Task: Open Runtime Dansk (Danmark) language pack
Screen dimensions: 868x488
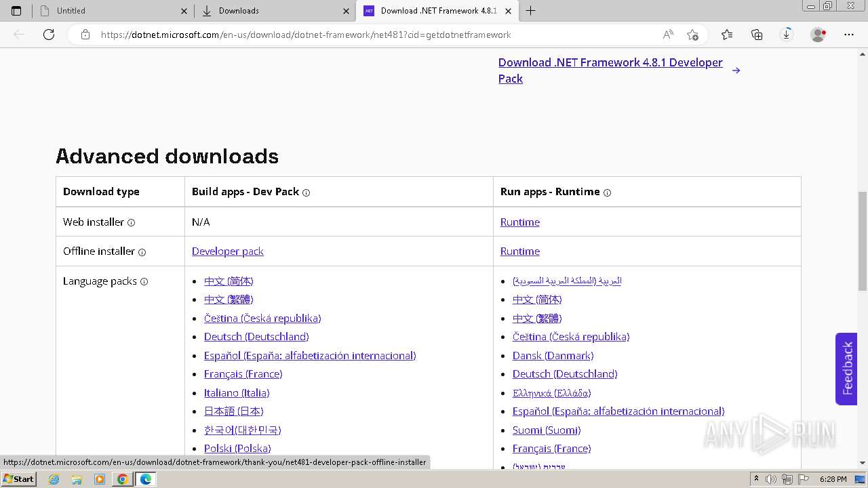Action: [x=553, y=355]
